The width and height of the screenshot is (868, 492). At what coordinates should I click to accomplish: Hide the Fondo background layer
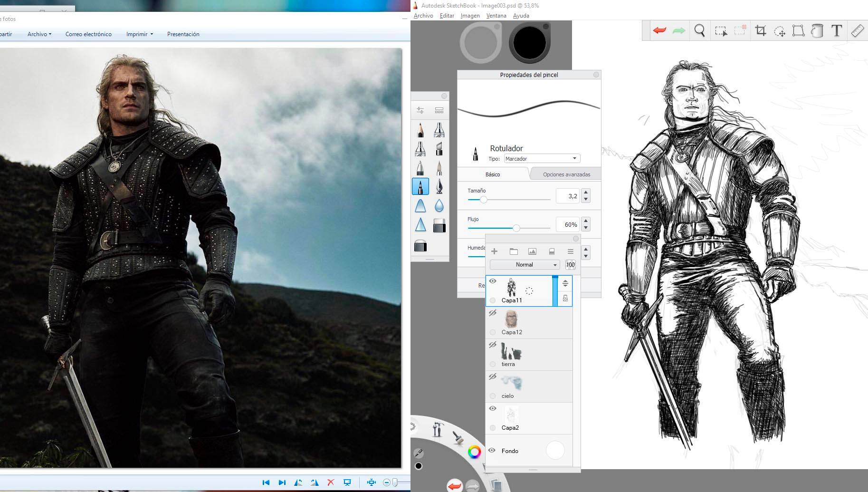(492, 450)
